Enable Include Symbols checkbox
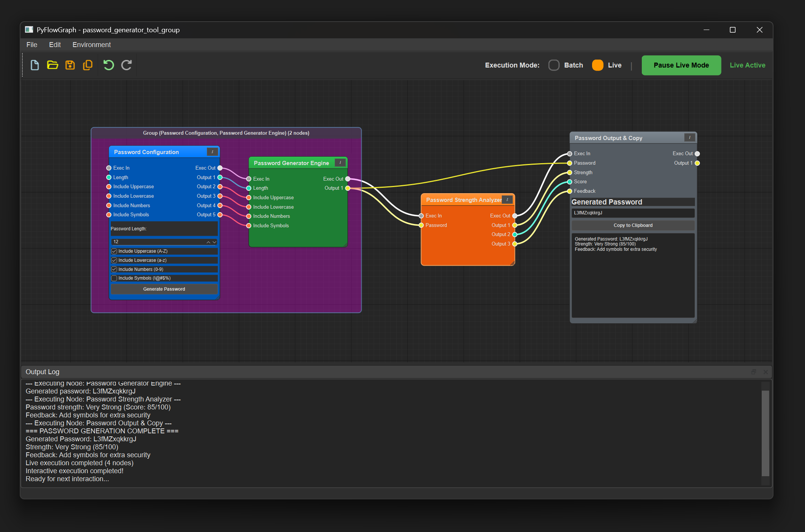 pyautogui.click(x=114, y=278)
